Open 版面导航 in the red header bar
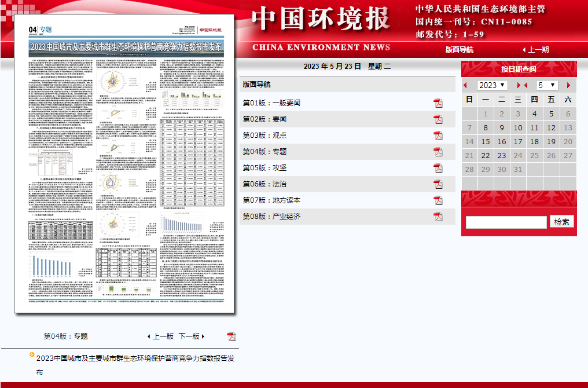588x388 pixels. (x=460, y=50)
